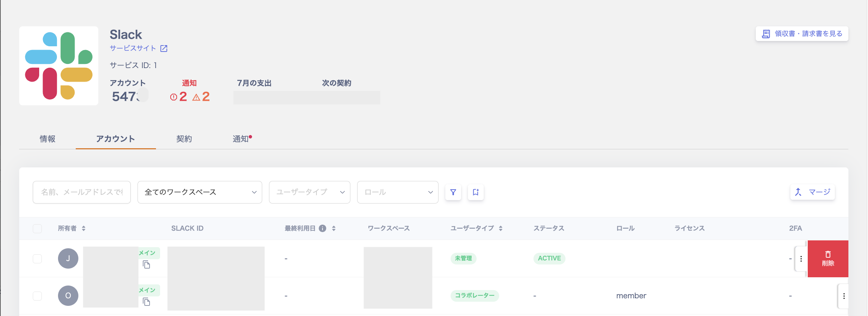Viewport: 868px width, 316px height.
Task: Click the コラボレーター user type badge
Action: pyautogui.click(x=475, y=296)
